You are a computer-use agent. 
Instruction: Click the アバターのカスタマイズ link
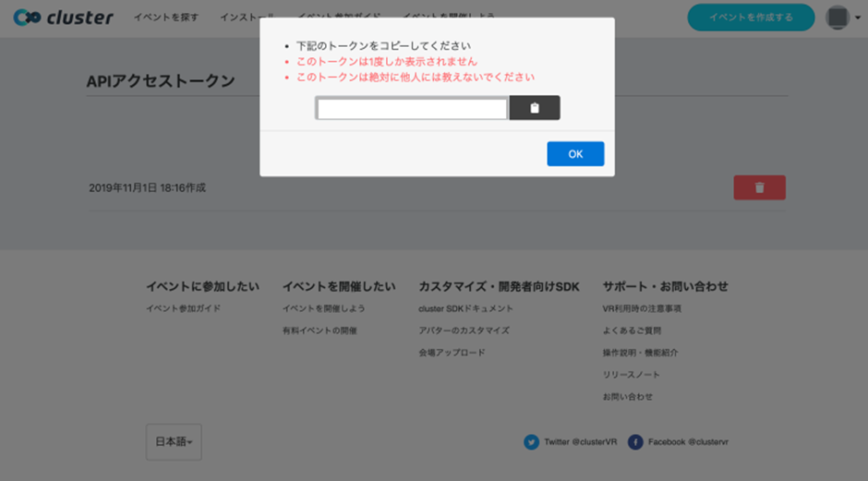click(464, 331)
